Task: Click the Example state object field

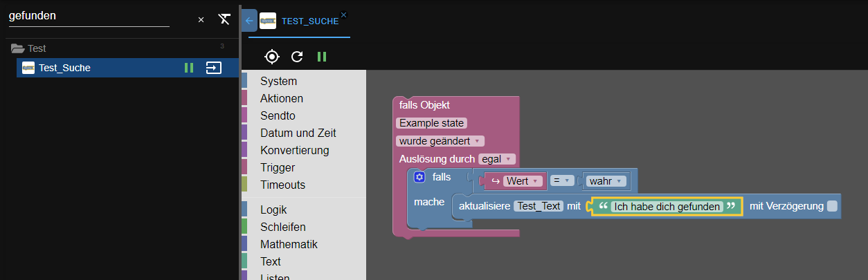Action: [431, 123]
